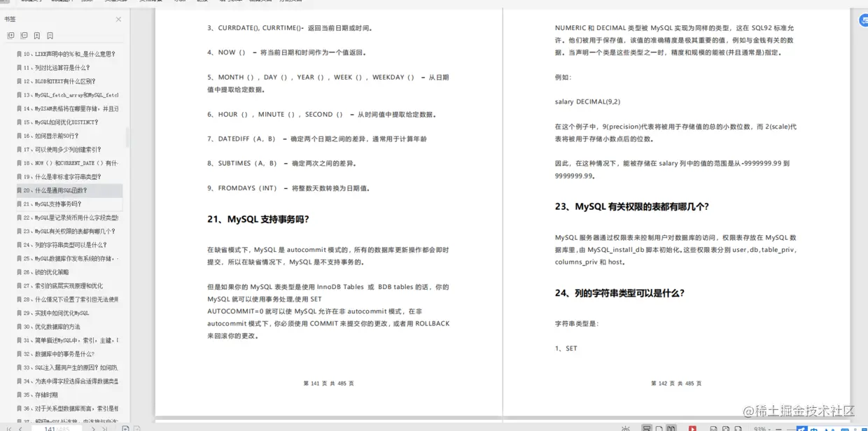Start slideshow with red play icon
The height and width of the screenshot is (431, 868).
tap(692, 428)
